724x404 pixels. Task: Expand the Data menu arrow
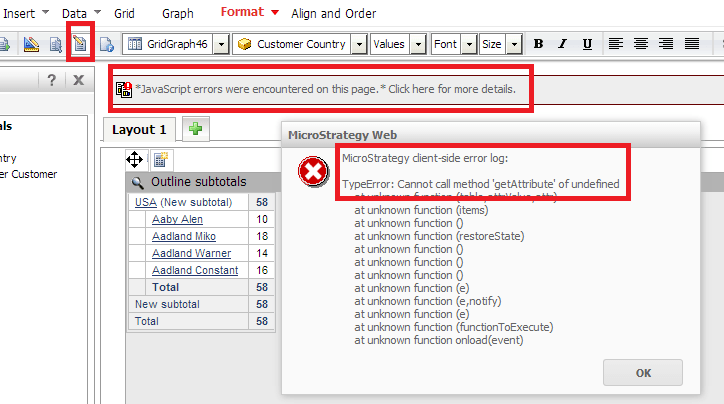[x=97, y=12]
